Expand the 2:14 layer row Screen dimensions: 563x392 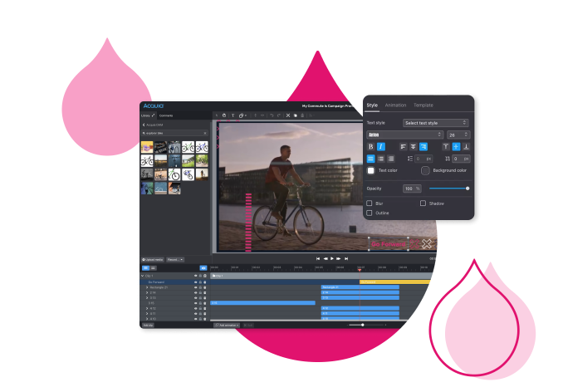click(147, 292)
